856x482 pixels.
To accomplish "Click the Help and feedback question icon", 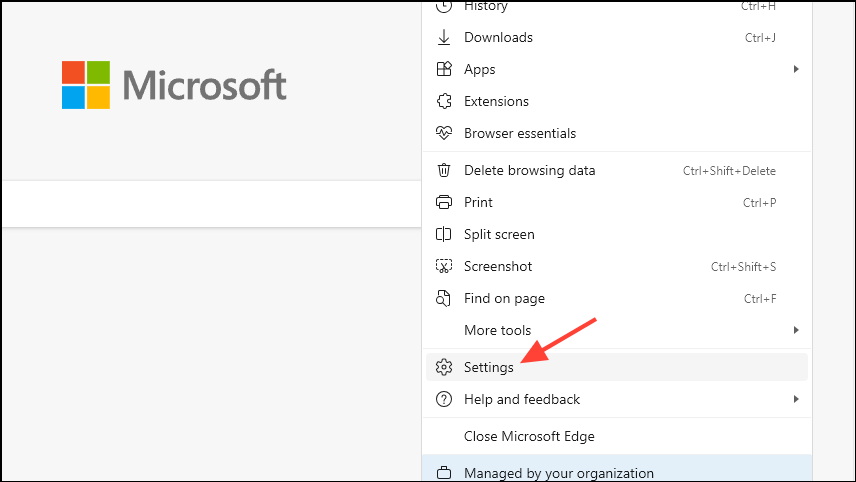I will pyautogui.click(x=445, y=400).
